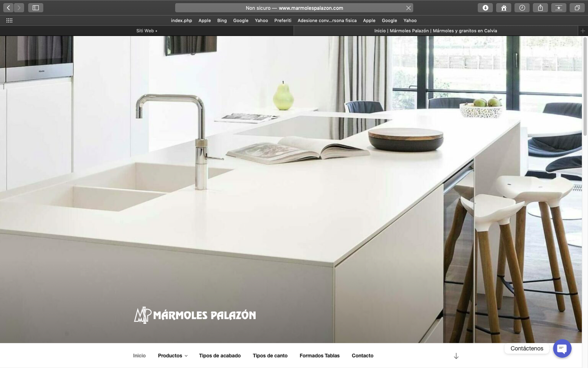Screen dimensions: 588x368
Task: Expand the Productos dropdown menu
Action: (173, 356)
